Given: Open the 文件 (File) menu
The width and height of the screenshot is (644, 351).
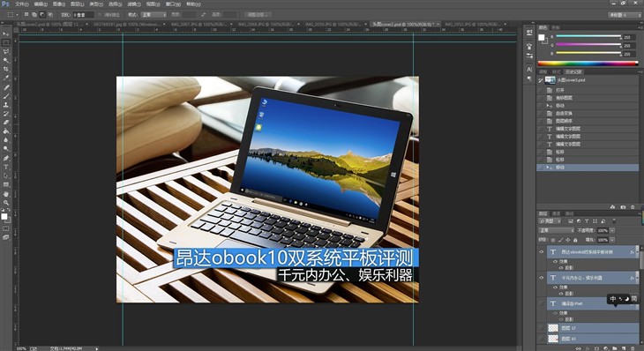Looking at the screenshot, I should (x=22, y=4).
